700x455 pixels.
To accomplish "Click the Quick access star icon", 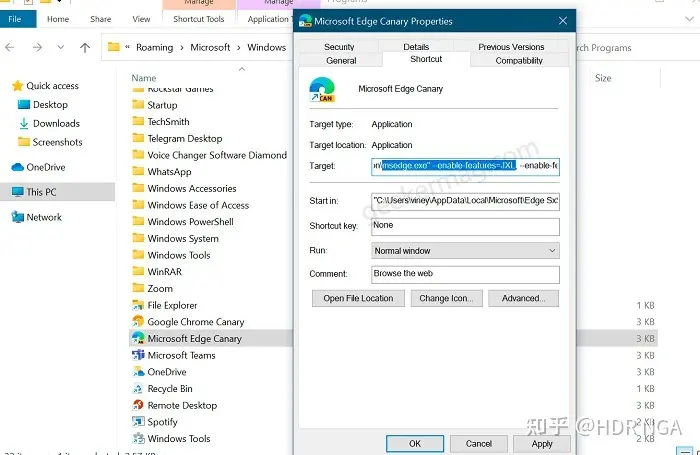I will tap(17, 86).
